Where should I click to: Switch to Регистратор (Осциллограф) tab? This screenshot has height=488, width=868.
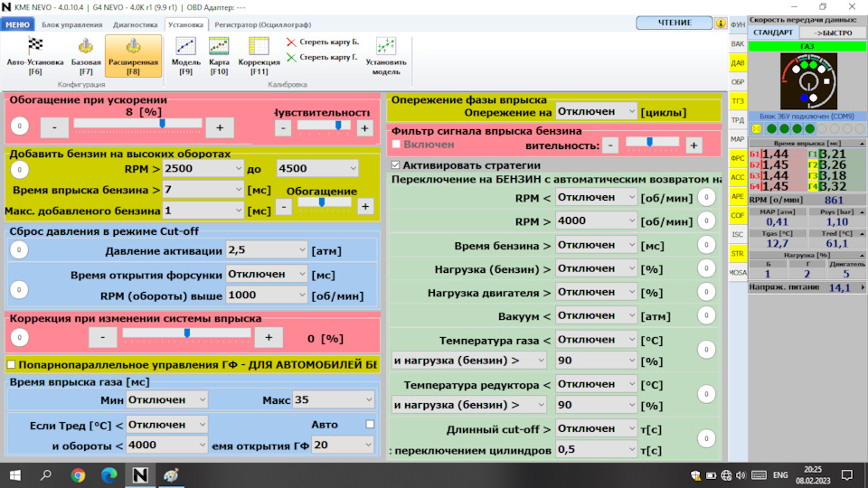coord(262,24)
